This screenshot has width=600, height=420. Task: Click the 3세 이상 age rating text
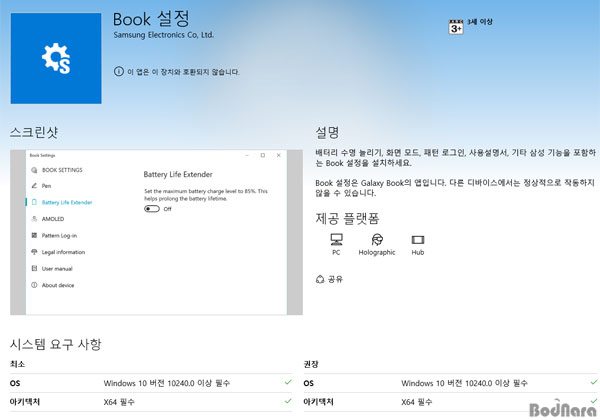[480, 22]
